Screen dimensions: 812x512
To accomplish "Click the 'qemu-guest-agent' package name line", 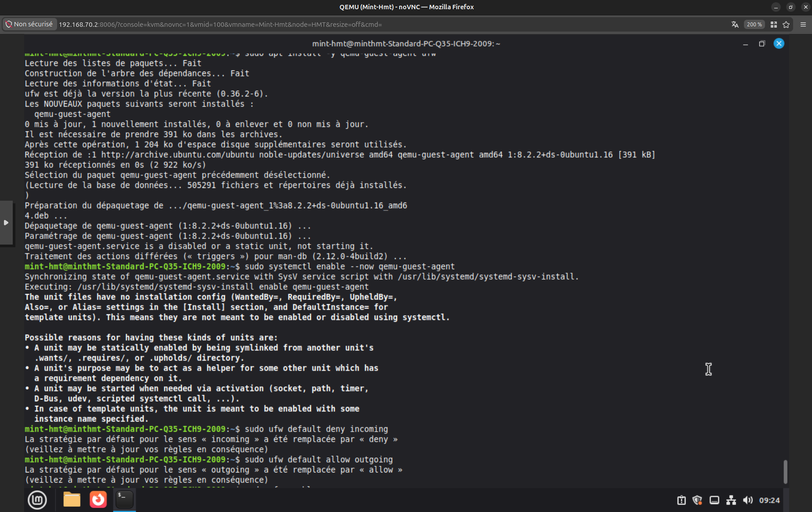I will 72,114.
